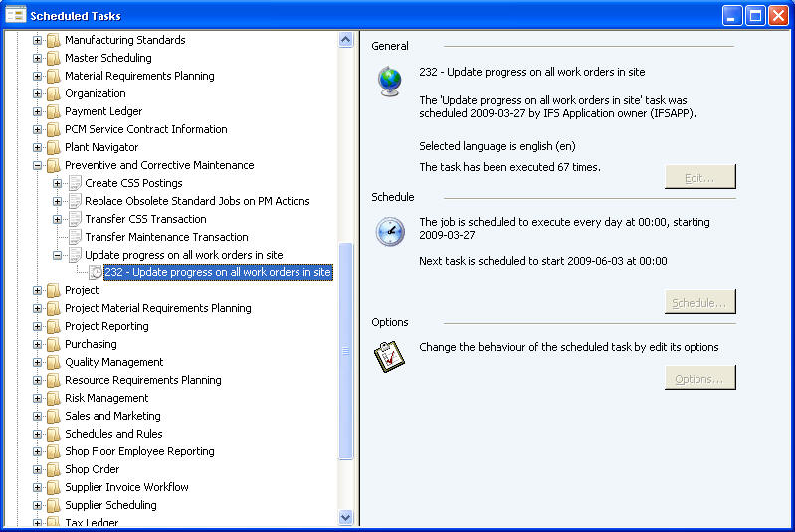This screenshot has height=532, width=795.
Task: Close the Scheduled Tasks window
Action: [x=778, y=16]
